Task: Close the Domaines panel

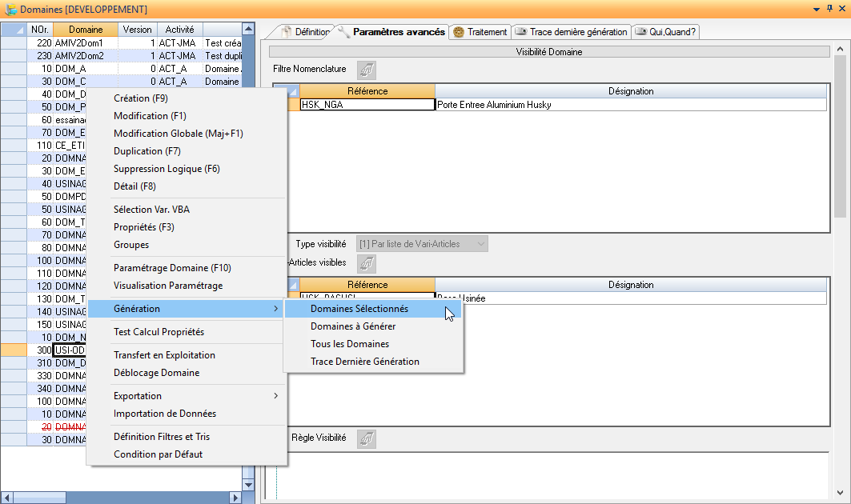Action: click(841, 8)
